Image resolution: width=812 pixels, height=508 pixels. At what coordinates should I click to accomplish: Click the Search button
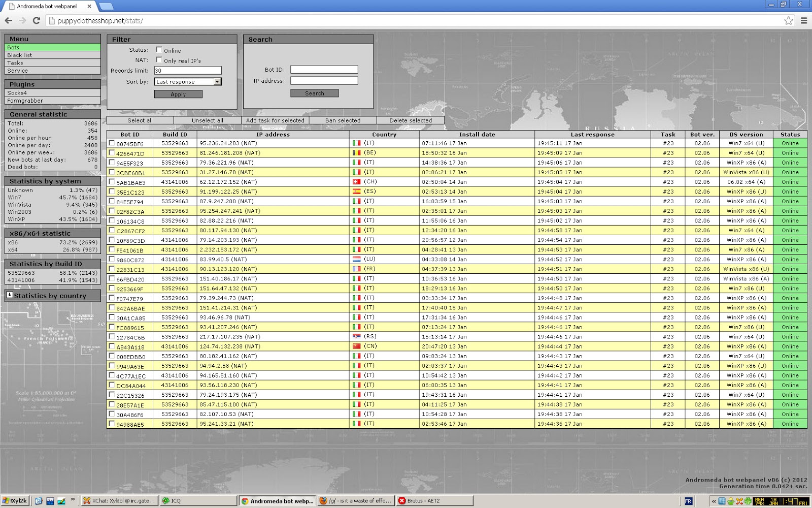(x=315, y=93)
